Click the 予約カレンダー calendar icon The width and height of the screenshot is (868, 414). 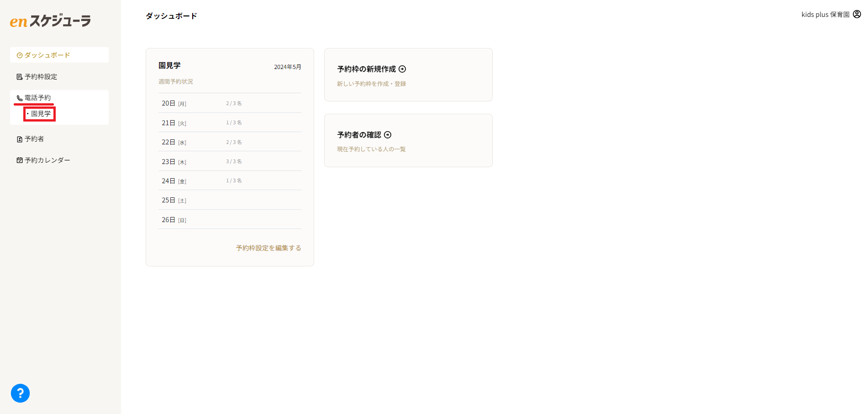coord(20,160)
